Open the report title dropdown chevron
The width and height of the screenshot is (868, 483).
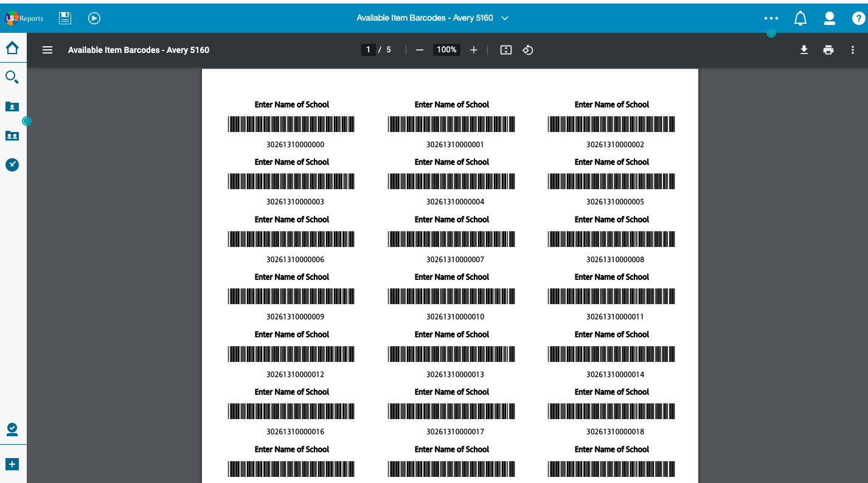pos(505,18)
